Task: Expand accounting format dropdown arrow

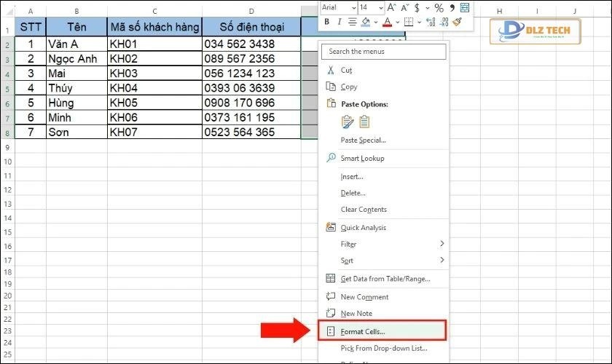Action: point(428,8)
